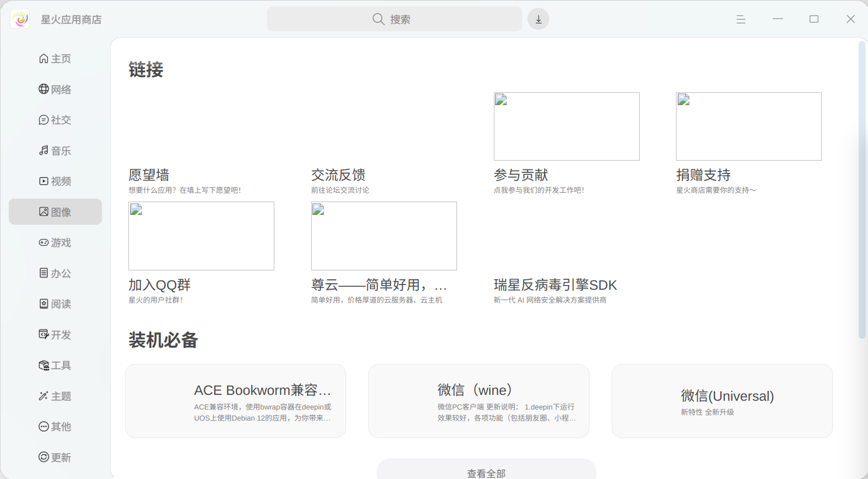
Task: Focus the 搜索 search field
Action: pyautogui.click(x=395, y=19)
